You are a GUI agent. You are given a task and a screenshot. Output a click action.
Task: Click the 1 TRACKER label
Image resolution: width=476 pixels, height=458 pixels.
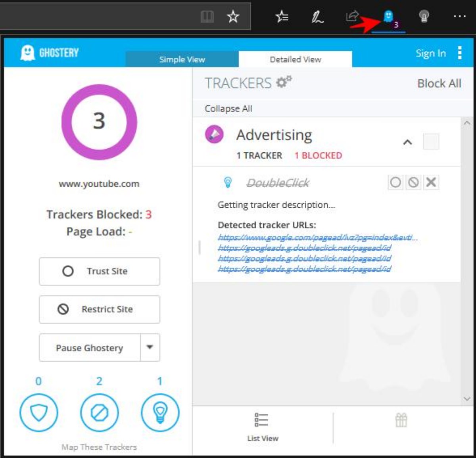point(259,155)
